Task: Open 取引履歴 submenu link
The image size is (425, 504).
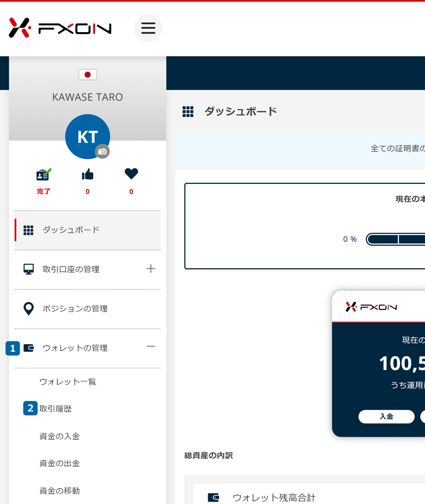Action: click(x=56, y=409)
